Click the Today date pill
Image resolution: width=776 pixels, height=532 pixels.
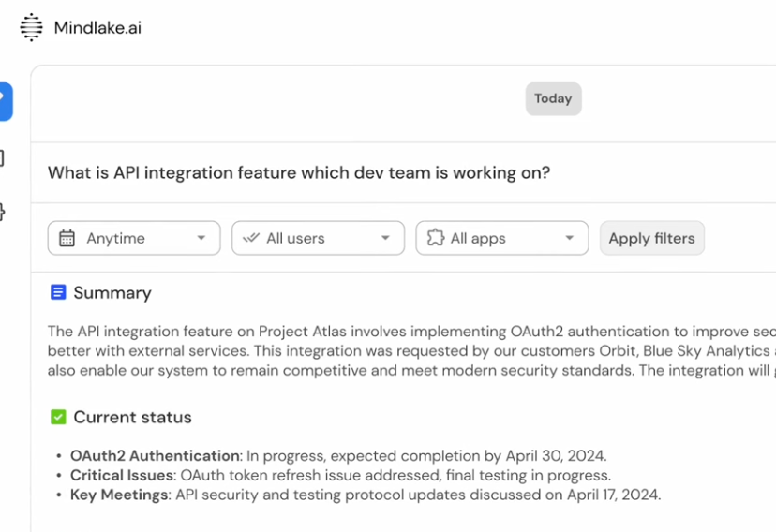[553, 98]
